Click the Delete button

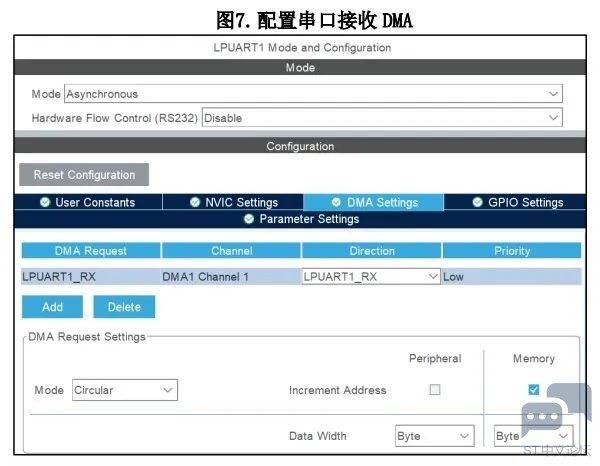(x=124, y=306)
